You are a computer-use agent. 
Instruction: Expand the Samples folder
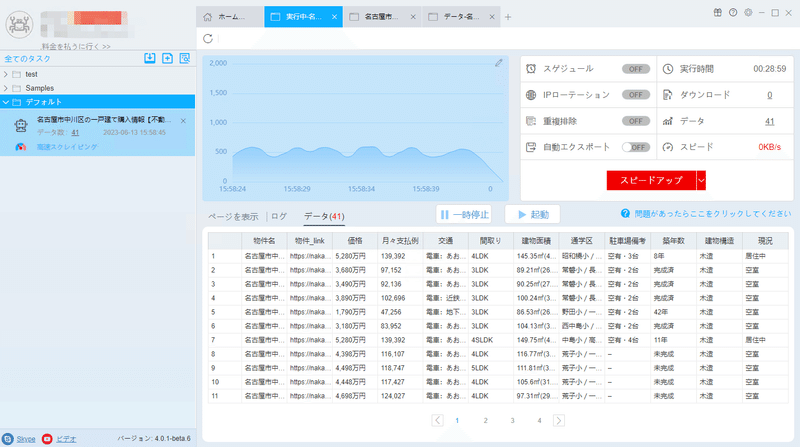(6, 88)
